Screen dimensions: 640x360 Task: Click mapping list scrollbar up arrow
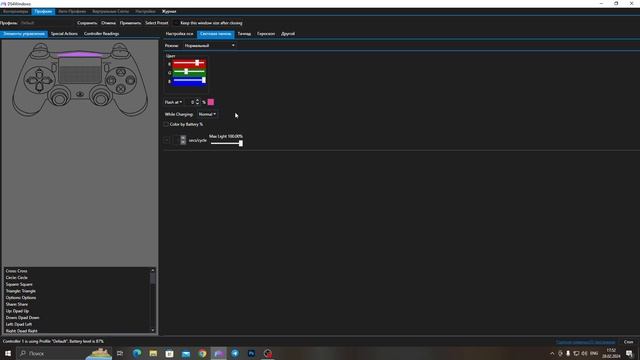pos(153,270)
